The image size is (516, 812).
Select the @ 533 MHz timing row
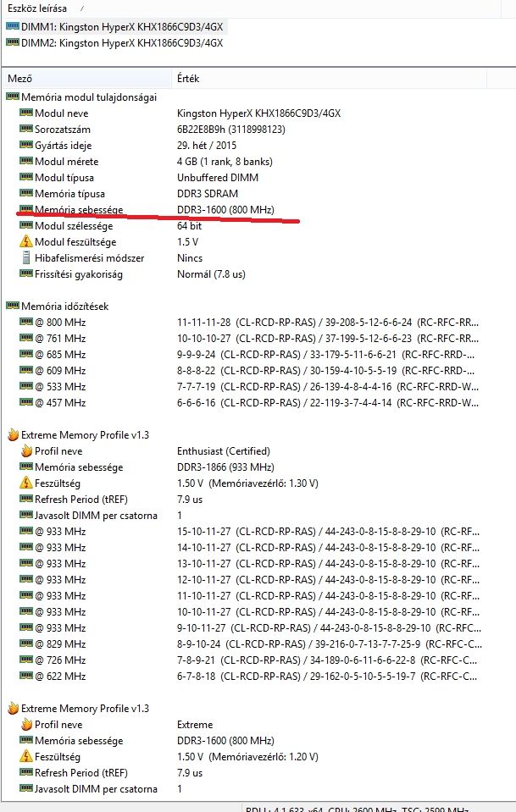pos(248,386)
